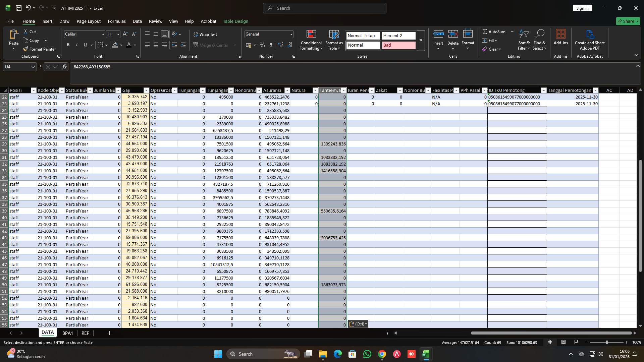This screenshot has width=644, height=362.
Task: Enable Wrap Text
Action: point(206,34)
